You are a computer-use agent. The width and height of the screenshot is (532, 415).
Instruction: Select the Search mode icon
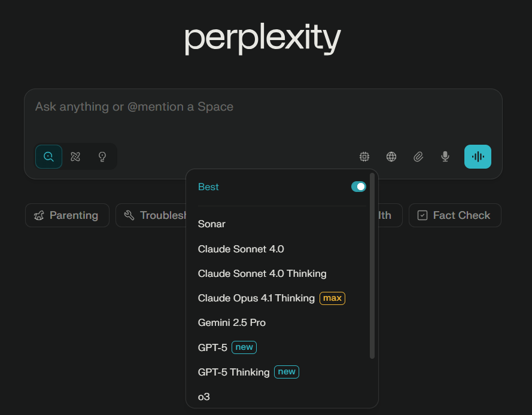point(48,157)
